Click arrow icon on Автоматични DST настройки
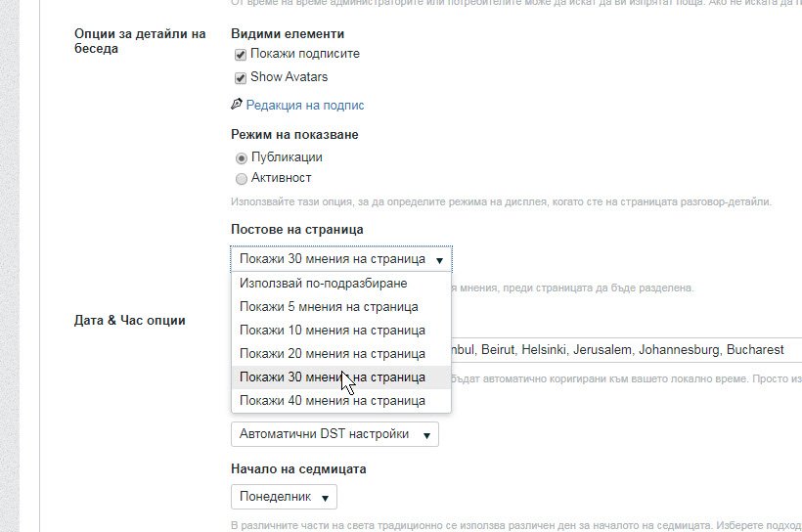 click(x=426, y=435)
